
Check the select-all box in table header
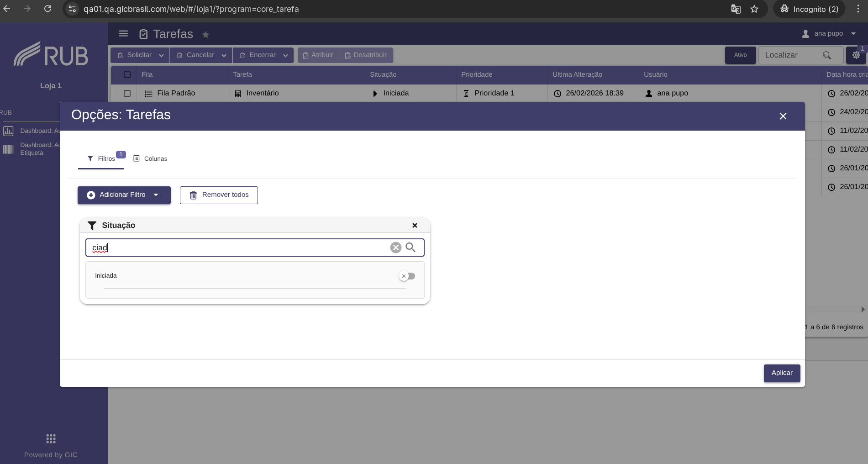pos(127,74)
